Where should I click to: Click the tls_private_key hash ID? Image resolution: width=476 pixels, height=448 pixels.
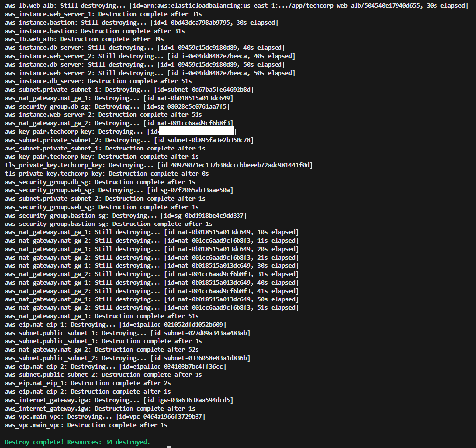pyautogui.click(x=235, y=165)
